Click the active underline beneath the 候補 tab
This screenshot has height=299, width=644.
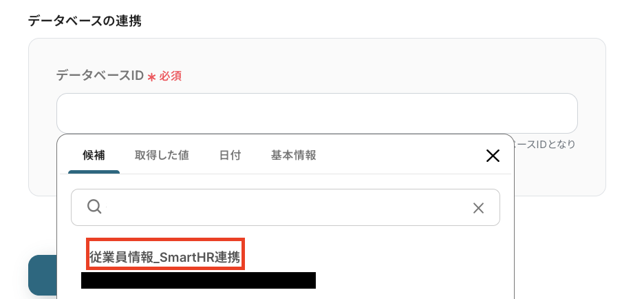(94, 172)
